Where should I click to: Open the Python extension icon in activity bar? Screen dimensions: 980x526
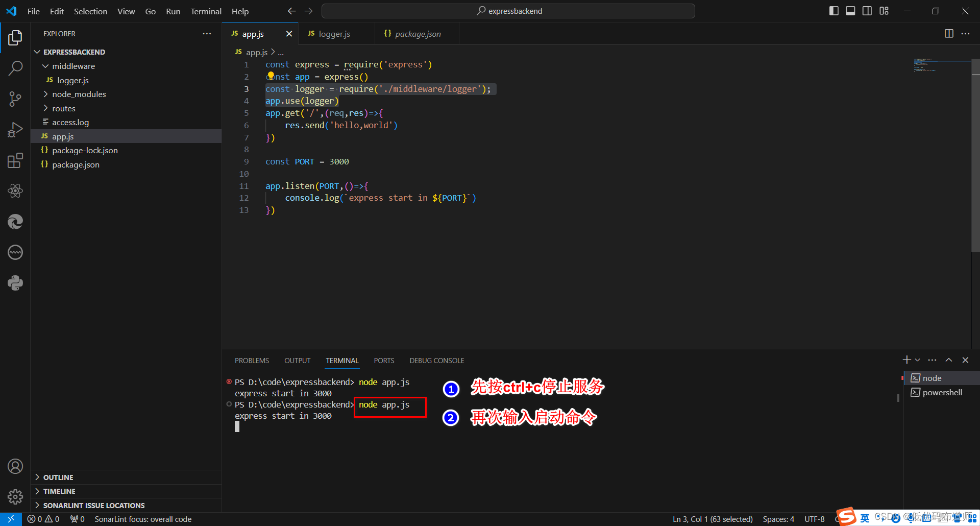[15, 283]
